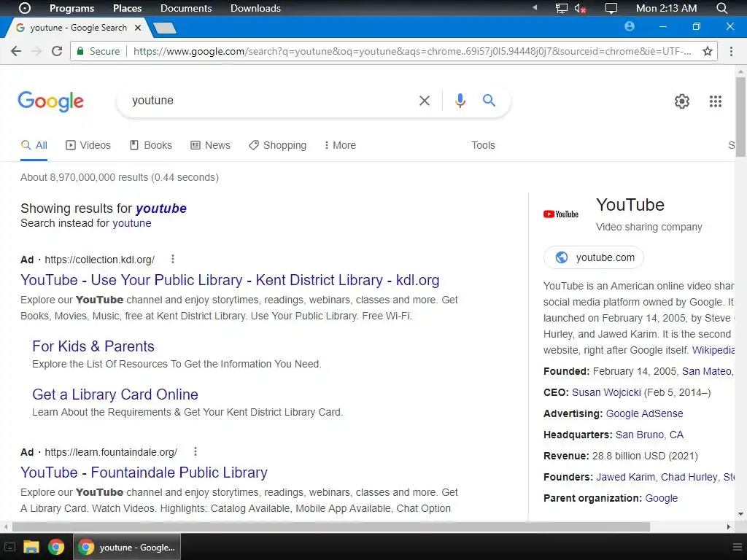Open the search Tools options
747x560 pixels.
click(x=483, y=145)
